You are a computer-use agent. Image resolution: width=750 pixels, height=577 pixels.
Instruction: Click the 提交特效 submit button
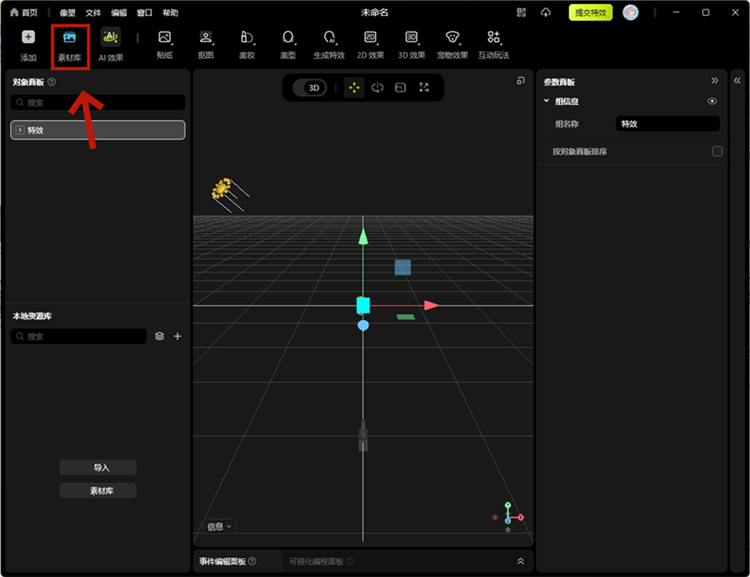click(589, 13)
